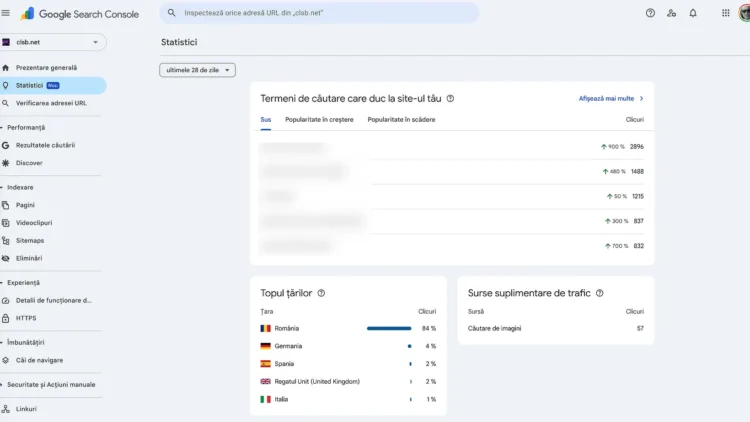This screenshot has width=750, height=422.
Task: Open the notifications bell icon
Action: (693, 13)
